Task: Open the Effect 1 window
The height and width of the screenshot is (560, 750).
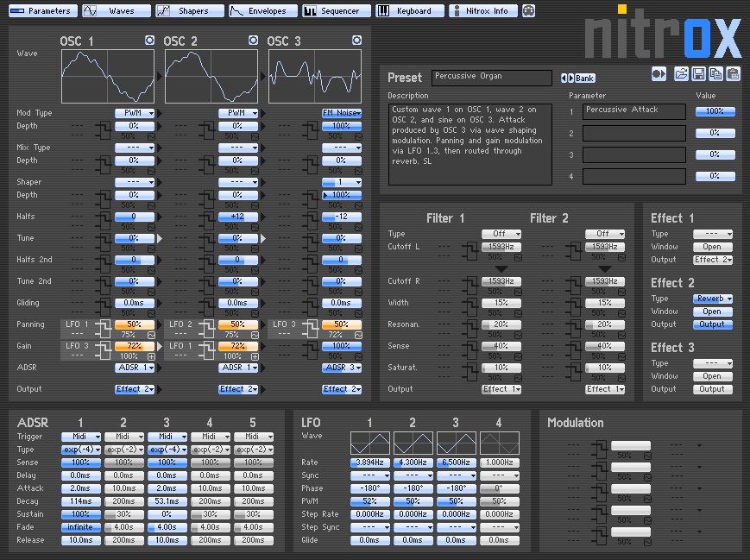Action: [x=713, y=247]
